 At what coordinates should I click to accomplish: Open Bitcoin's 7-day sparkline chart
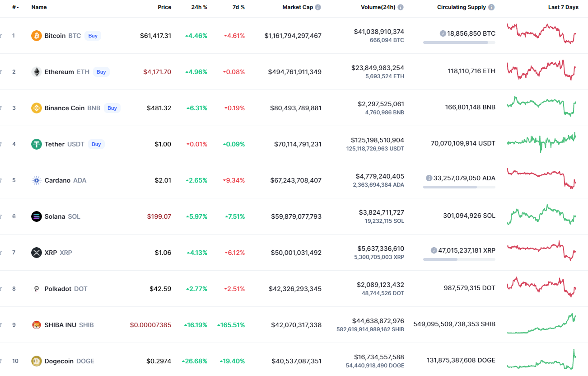[541, 33]
